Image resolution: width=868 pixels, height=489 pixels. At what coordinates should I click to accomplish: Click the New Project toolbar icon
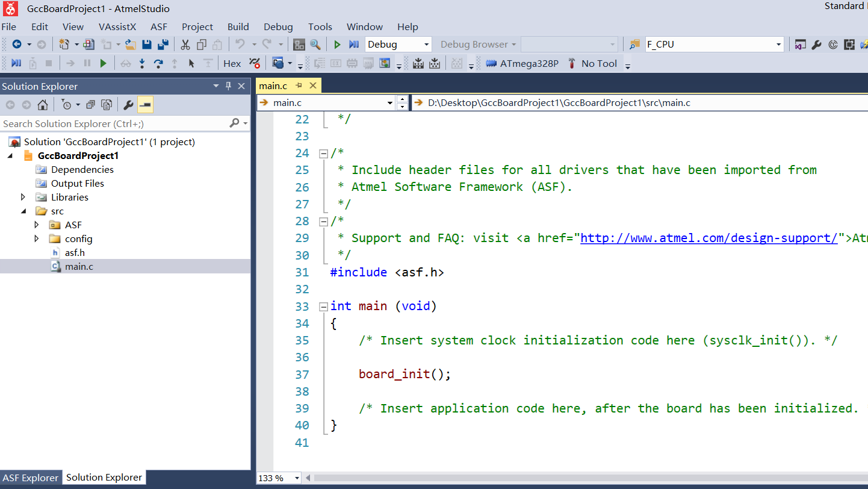coord(64,44)
